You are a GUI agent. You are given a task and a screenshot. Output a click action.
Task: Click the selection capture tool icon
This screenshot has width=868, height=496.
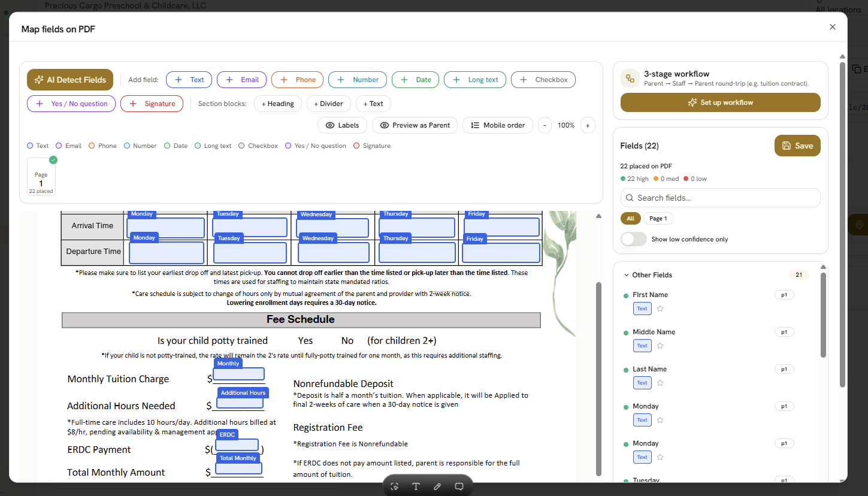[394, 486]
